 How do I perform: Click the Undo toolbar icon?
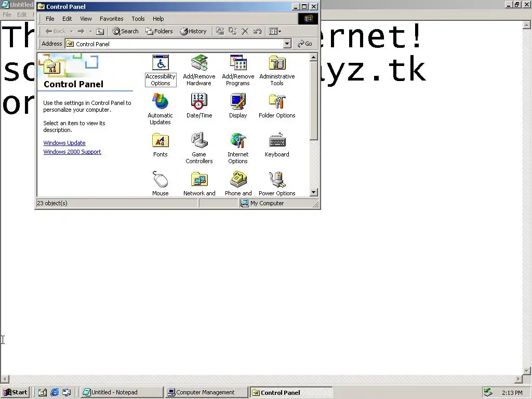click(258, 31)
